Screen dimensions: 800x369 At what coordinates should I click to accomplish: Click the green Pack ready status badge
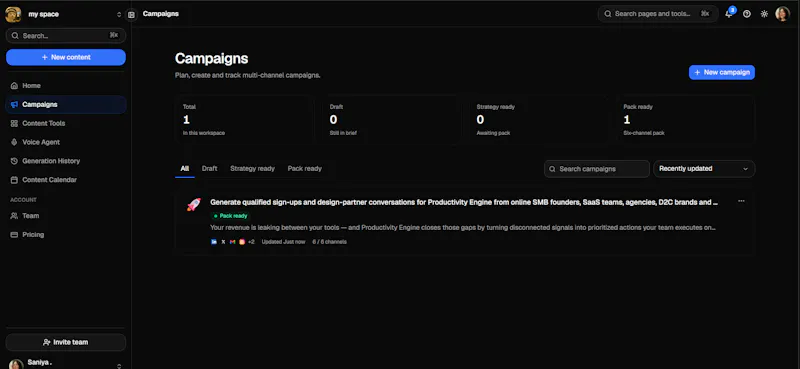(231, 216)
